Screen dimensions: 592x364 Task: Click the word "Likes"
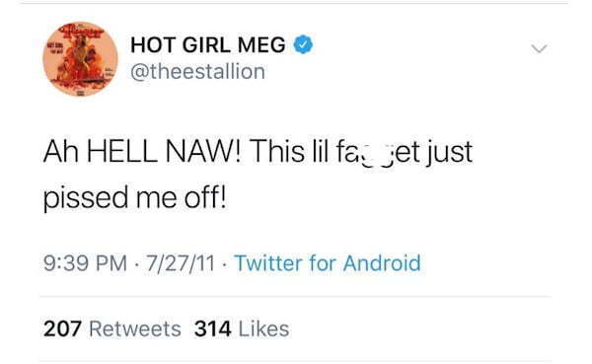(263, 328)
